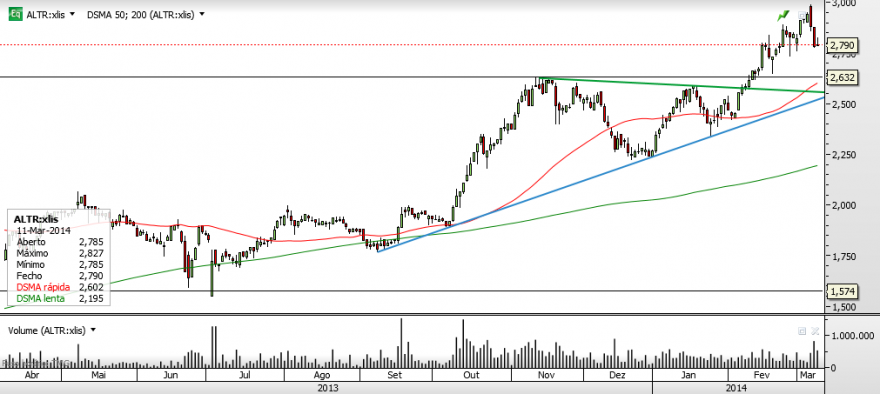Click the ALTR:xlis title in info box
880x394 pixels.
tap(36, 219)
